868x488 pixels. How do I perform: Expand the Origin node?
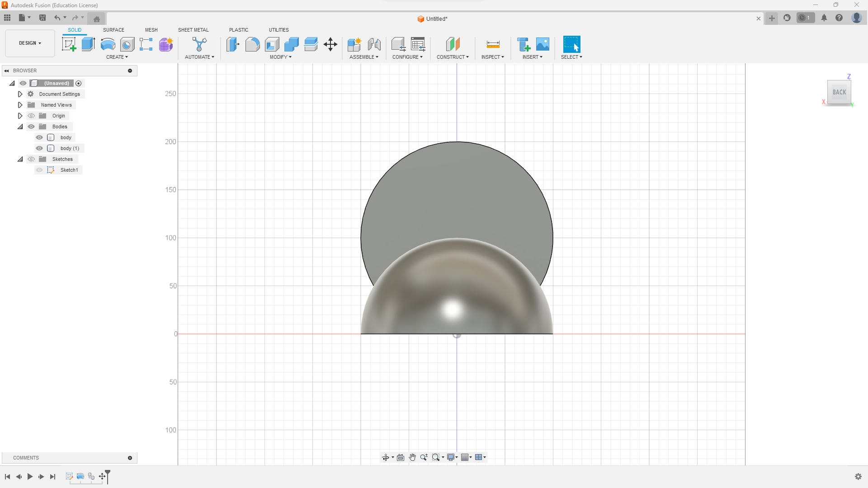(20, 116)
